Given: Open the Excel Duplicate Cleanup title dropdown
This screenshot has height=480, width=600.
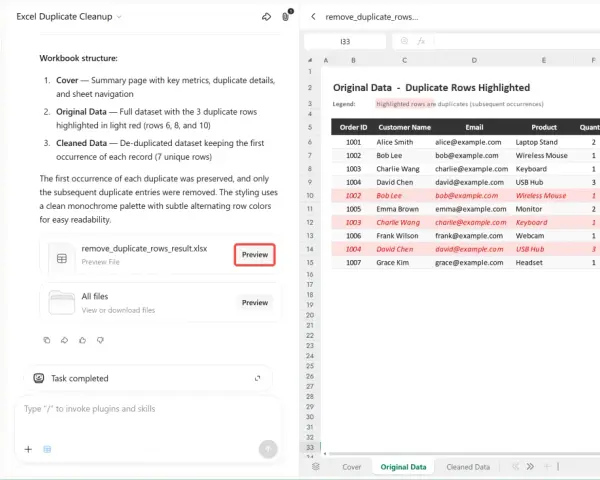Looking at the screenshot, I should [x=69, y=17].
